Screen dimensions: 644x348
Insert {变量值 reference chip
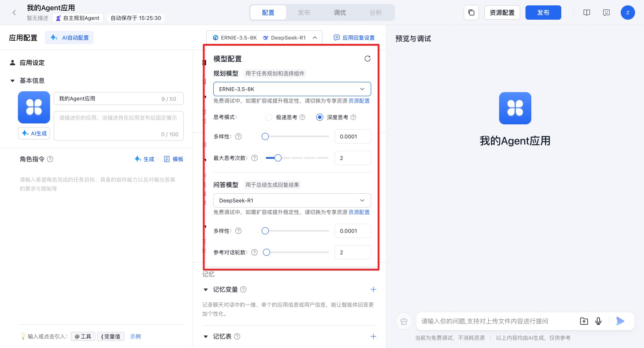[110, 336]
